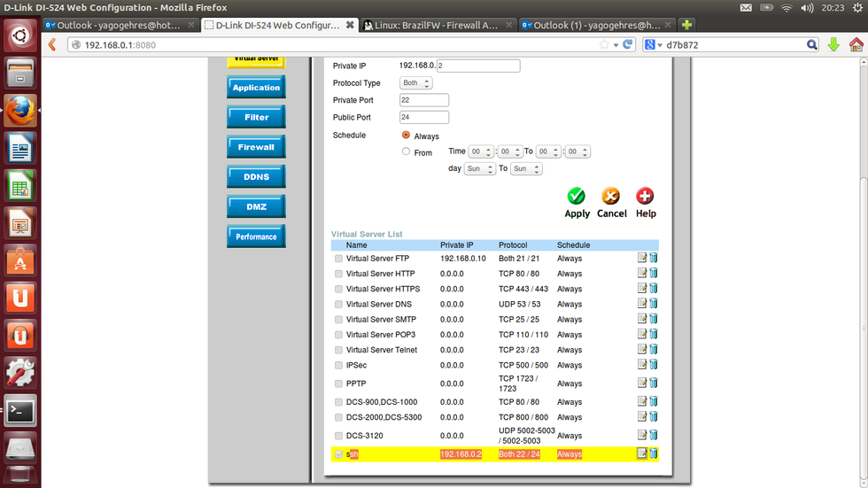Click the Public Port input field
This screenshot has height=488, width=868.
coord(424,117)
